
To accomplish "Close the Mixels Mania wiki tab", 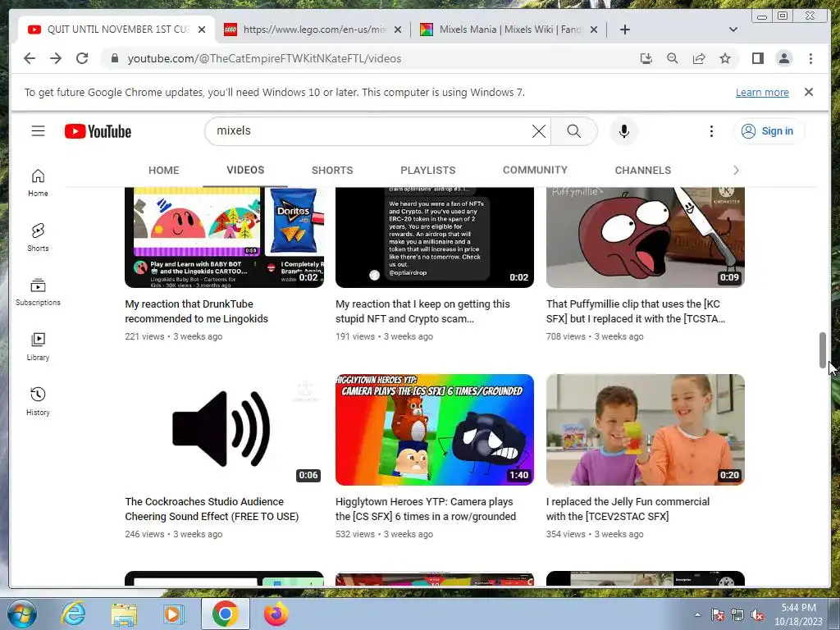I will [594, 30].
